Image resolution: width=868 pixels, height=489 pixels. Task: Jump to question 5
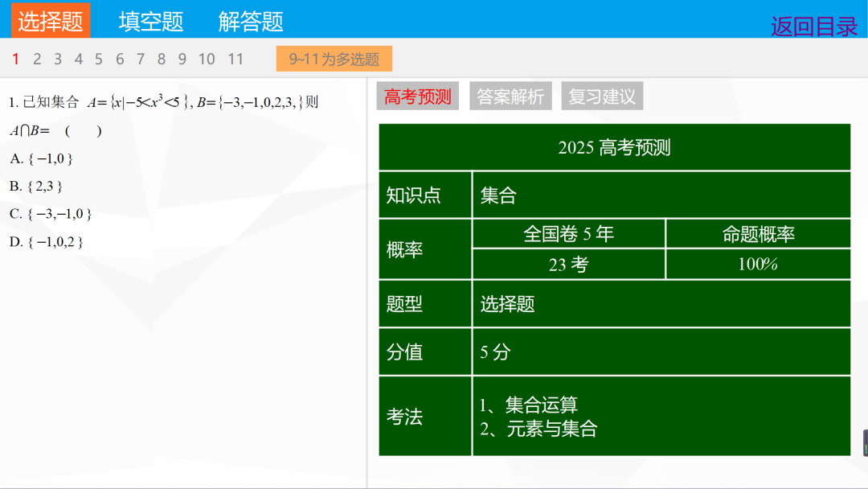point(98,59)
